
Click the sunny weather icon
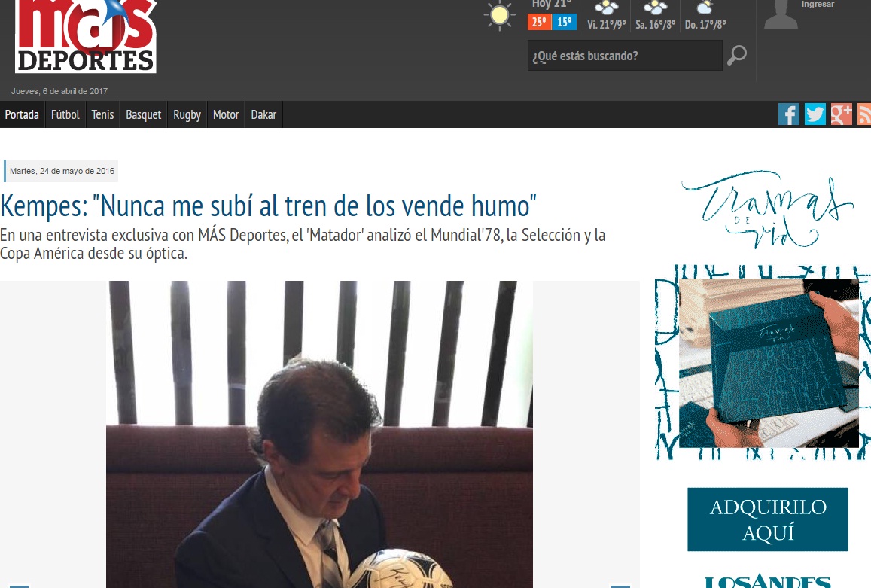click(x=499, y=16)
